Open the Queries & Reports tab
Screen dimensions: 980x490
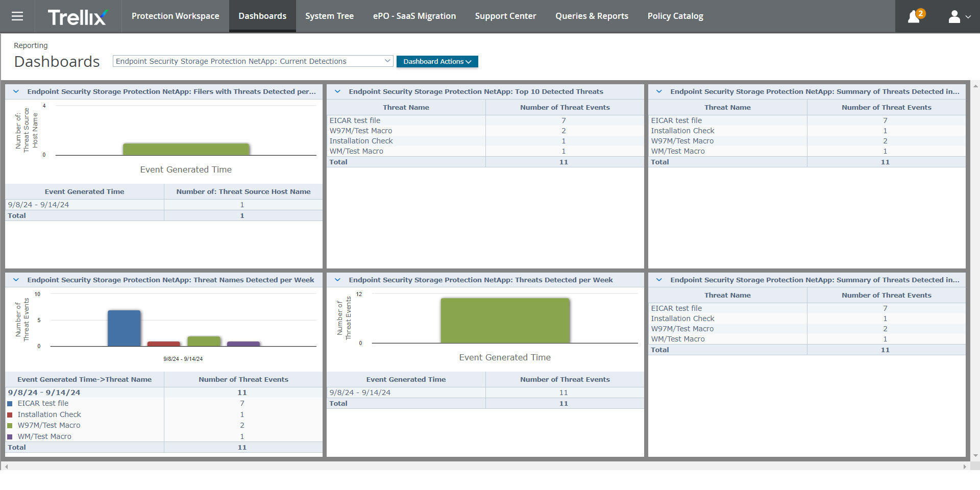click(x=592, y=16)
